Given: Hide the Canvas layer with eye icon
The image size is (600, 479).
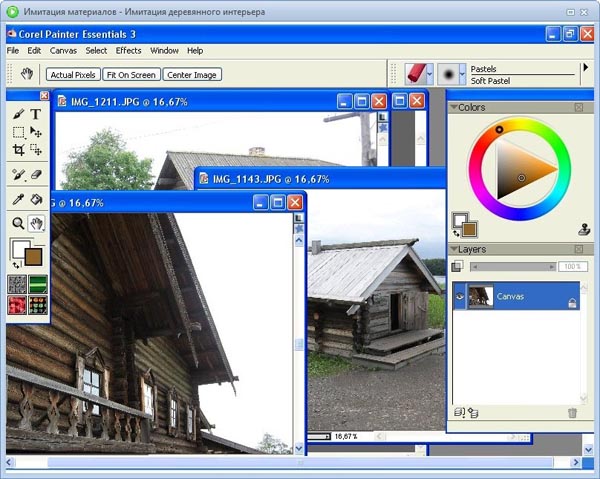Looking at the screenshot, I should (x=460, y=297).
